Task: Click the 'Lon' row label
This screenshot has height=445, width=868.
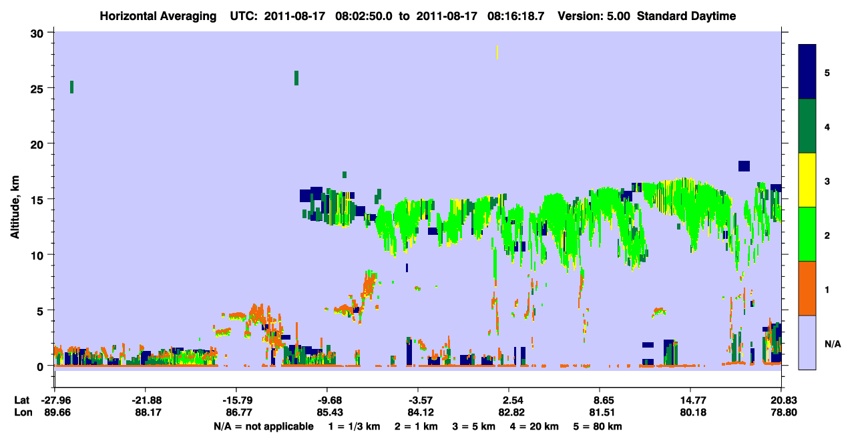Action: point(23,413)
